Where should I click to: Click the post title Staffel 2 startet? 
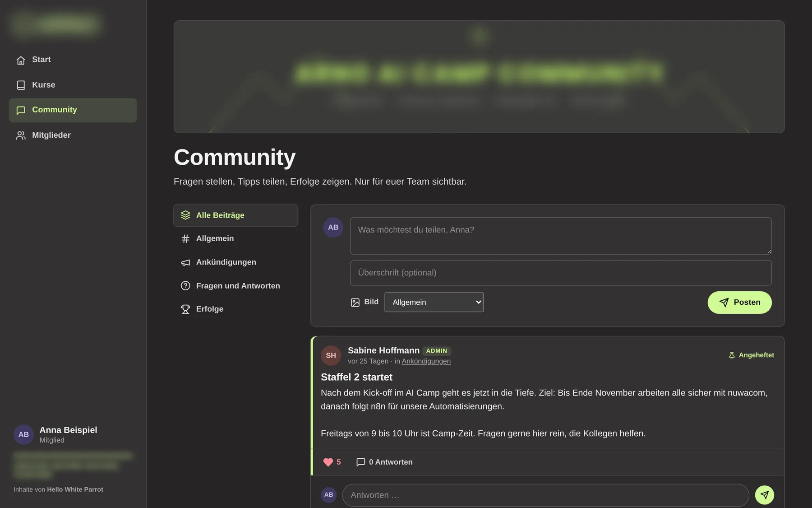(x=356, y=377)
